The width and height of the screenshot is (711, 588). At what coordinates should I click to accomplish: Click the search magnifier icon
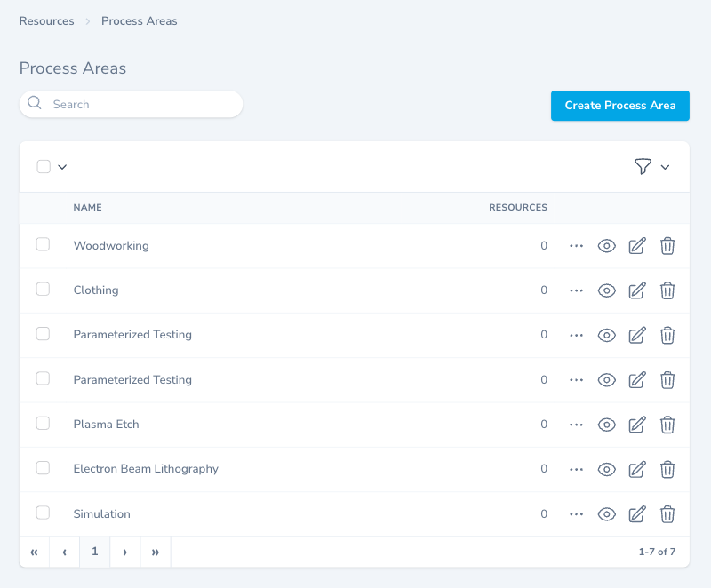pyautogui.click(x=35, y=104)
